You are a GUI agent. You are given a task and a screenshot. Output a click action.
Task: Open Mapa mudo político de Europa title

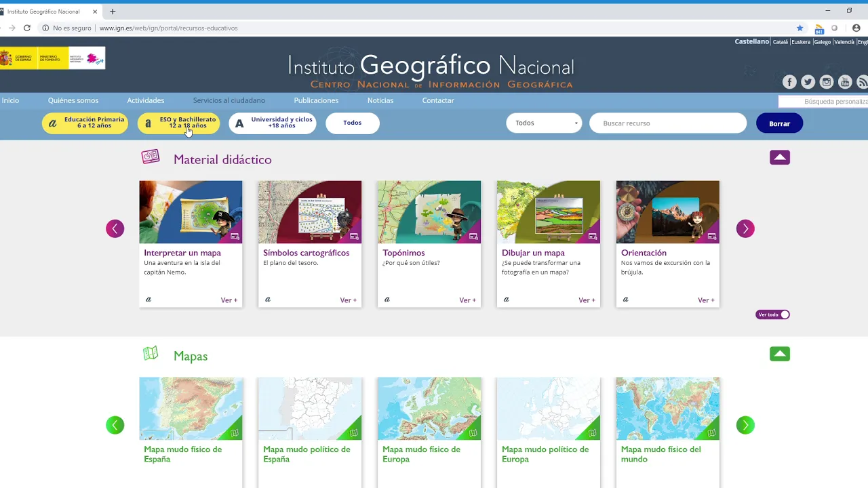pos(545,454)
